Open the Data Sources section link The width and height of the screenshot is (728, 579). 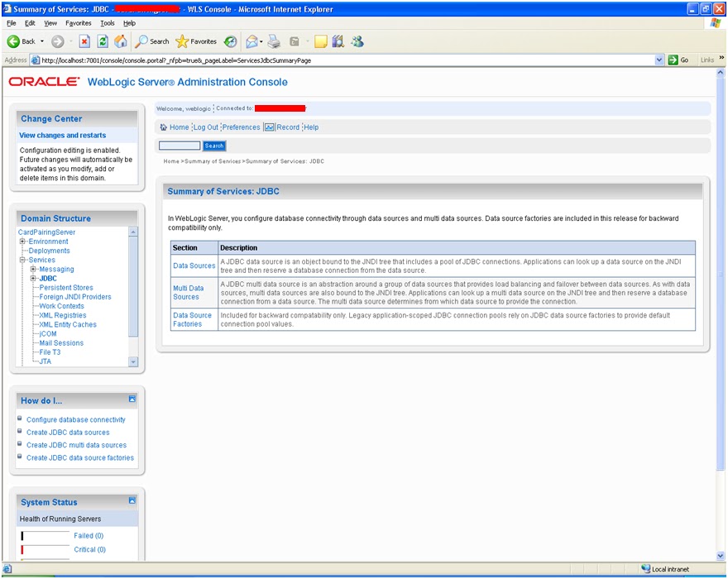tap(194, 266)
